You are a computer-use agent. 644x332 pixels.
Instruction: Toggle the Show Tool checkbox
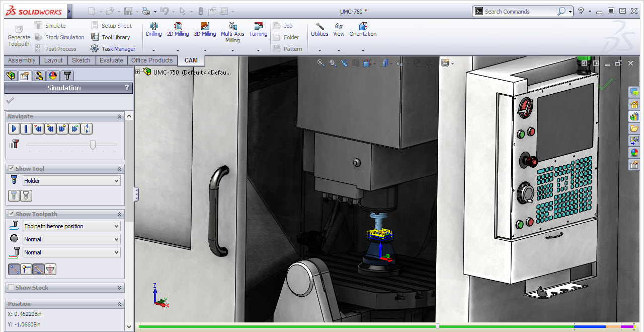[11, 169]
